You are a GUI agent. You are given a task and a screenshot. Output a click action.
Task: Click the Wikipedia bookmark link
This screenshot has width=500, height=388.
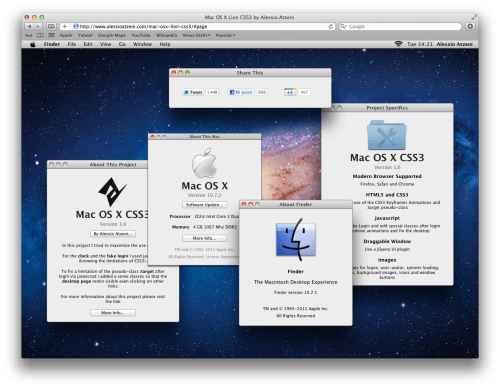[x=166, y=35]
